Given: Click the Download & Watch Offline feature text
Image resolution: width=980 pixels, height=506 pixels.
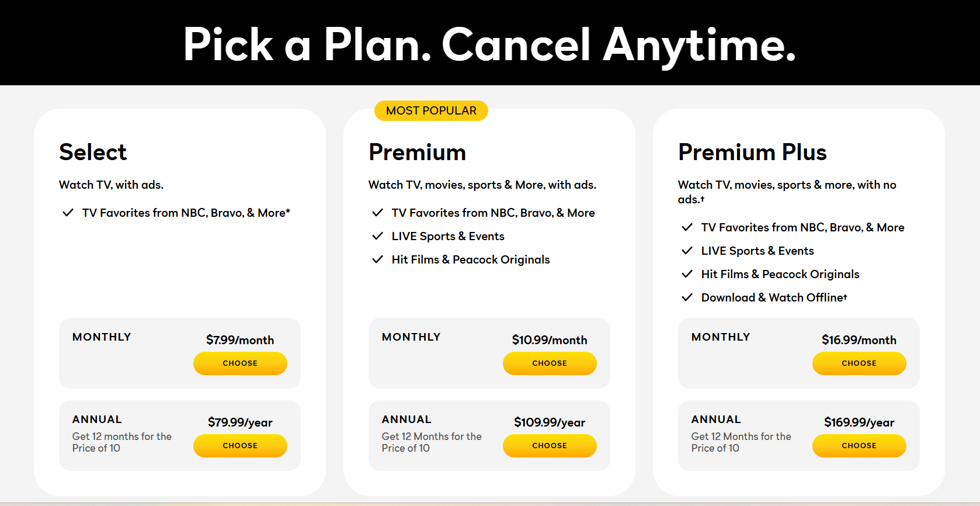Looking at the screenshot, I should coord(774,297).
